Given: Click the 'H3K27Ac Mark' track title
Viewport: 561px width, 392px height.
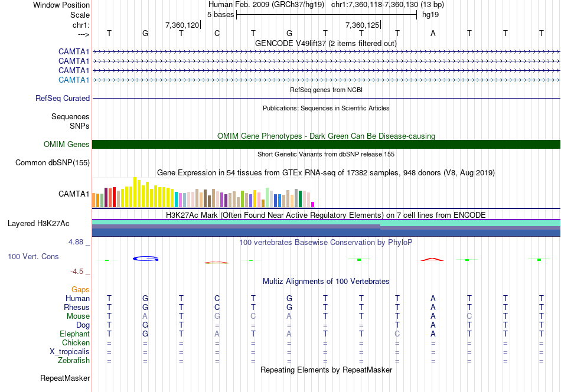Looking at the screenshot, I should [326, 215].
